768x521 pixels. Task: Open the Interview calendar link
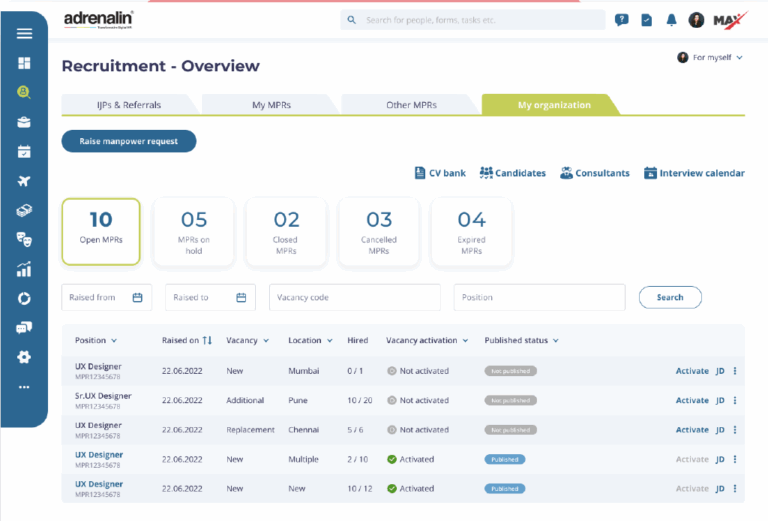point(694,173)
